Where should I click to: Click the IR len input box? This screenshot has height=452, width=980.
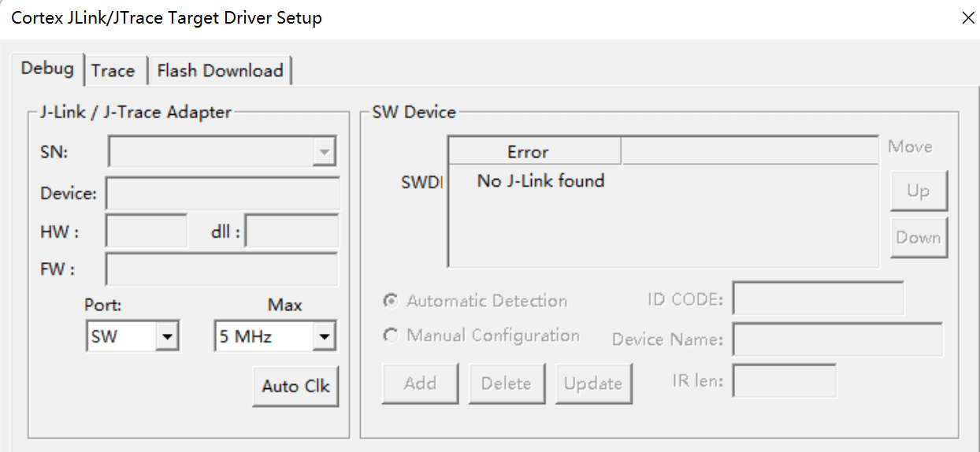784,382
